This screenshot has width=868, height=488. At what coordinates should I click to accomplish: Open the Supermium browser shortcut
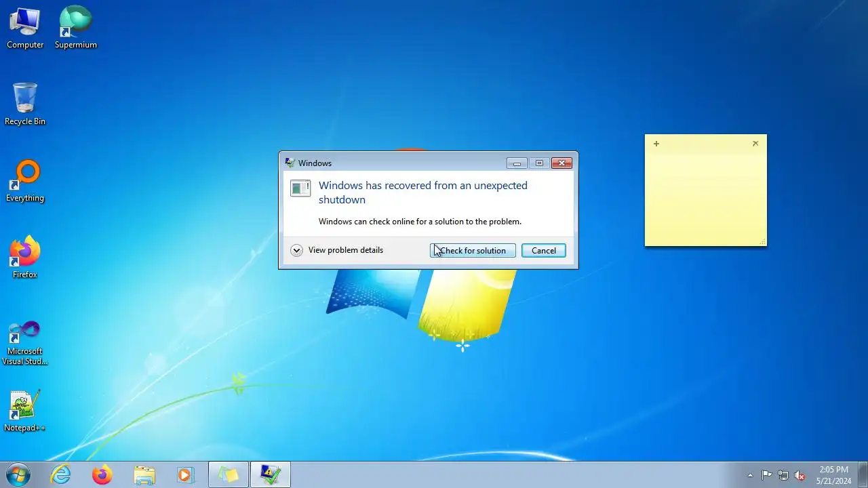pyautogui.click(x=76, y=28)
